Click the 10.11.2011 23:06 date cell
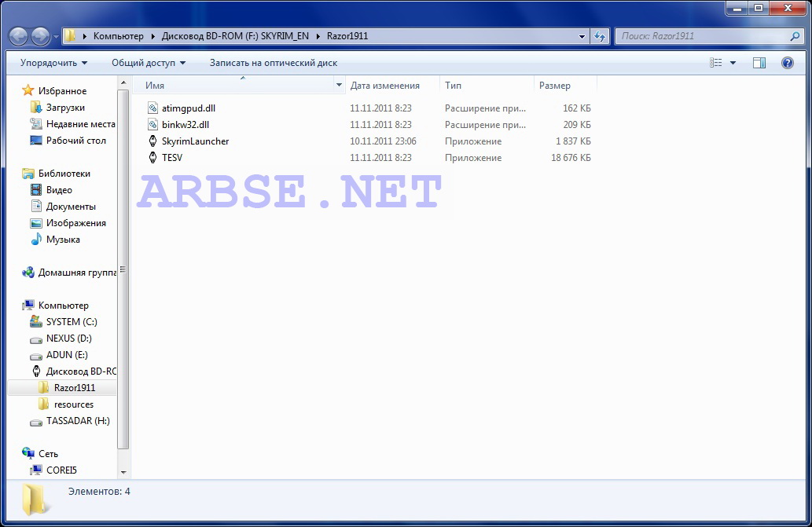Image resolution: width=812 pixels, height=527 pixels. [384, 141]
